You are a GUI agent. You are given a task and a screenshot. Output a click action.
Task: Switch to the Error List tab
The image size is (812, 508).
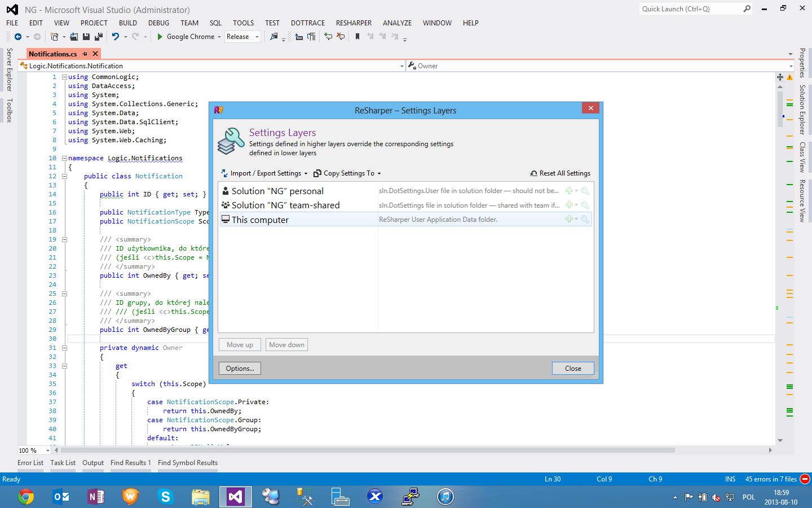click(30, 463)
